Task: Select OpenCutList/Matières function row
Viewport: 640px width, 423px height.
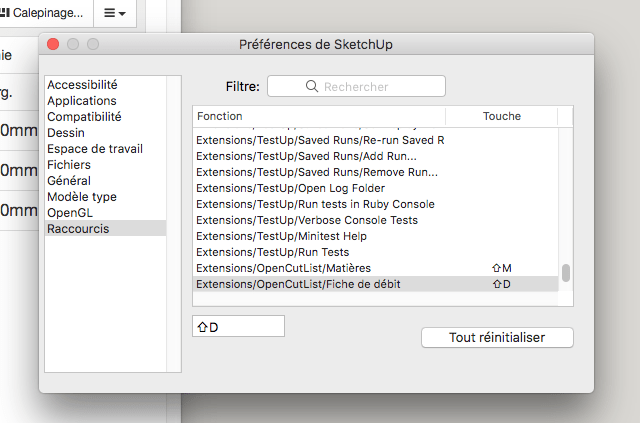Action: click(x=376, y=268)
